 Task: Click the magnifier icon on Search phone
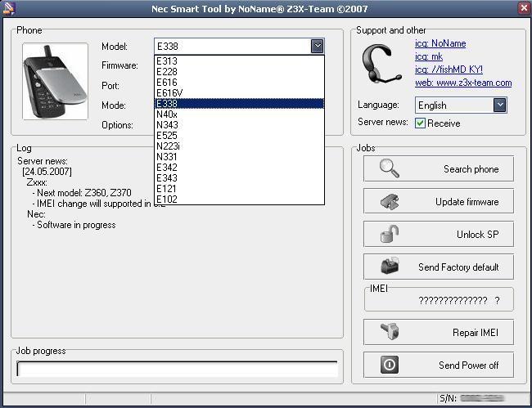(389, 168)
